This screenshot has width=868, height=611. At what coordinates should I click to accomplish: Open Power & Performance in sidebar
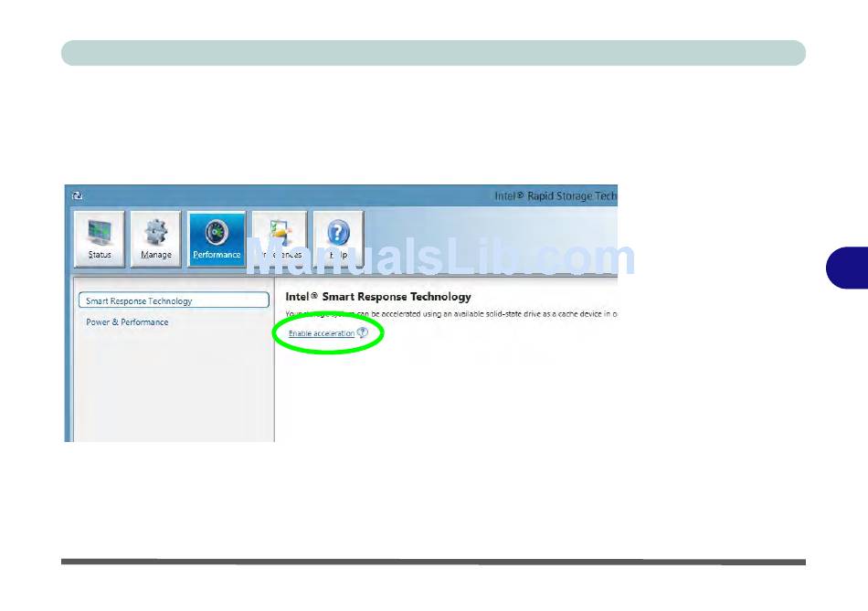(x=127, y=322)
